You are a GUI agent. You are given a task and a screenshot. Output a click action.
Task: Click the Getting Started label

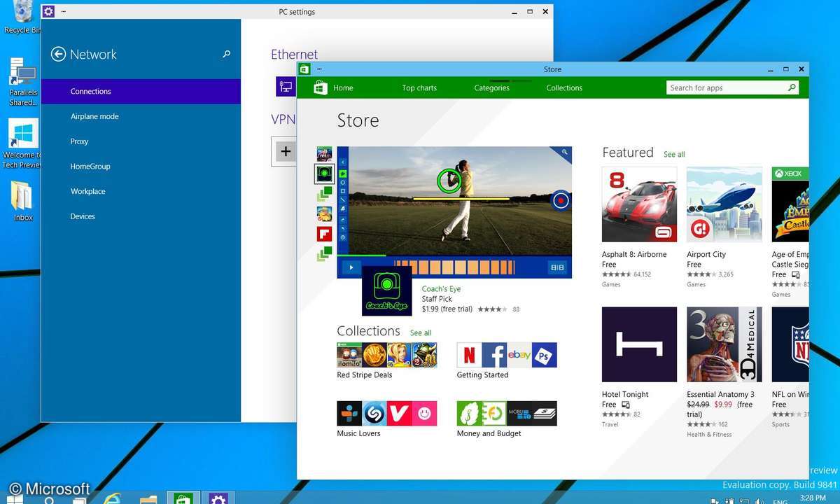pyautogui.click(x=483, y=374)
